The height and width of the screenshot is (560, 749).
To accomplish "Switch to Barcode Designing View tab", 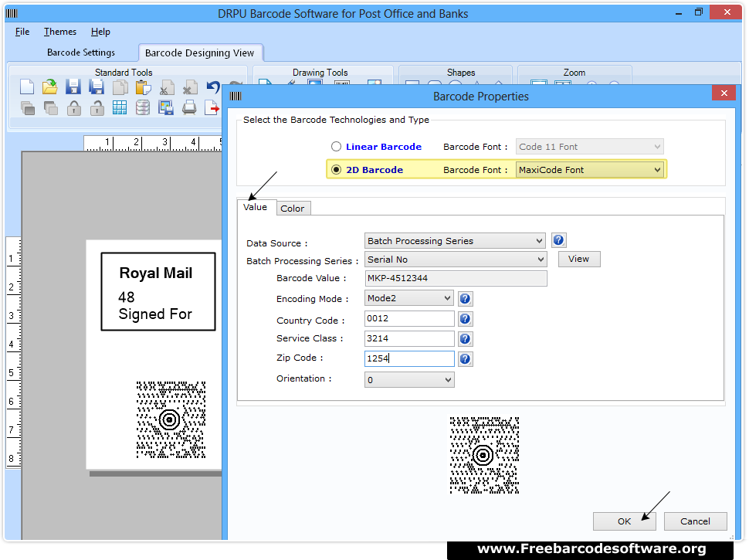I will [200, 53].
